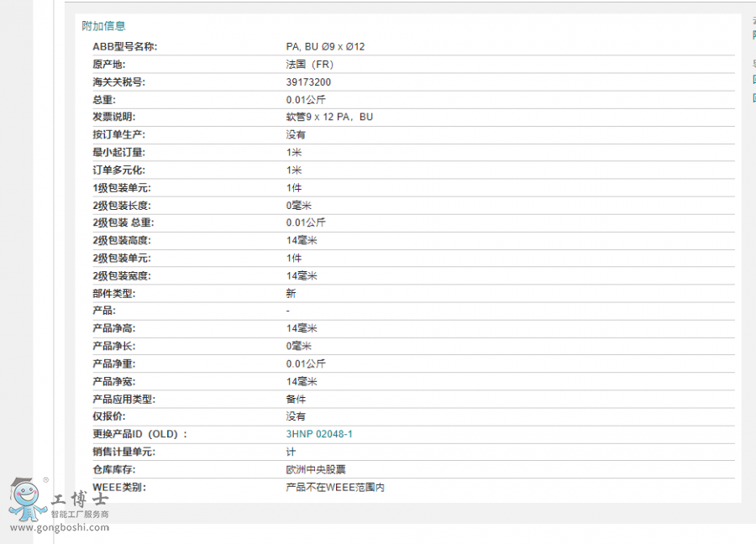Click the 欧洲中央股票 warehouse value
The image size is (756, 544).
[x=316, y=469]
